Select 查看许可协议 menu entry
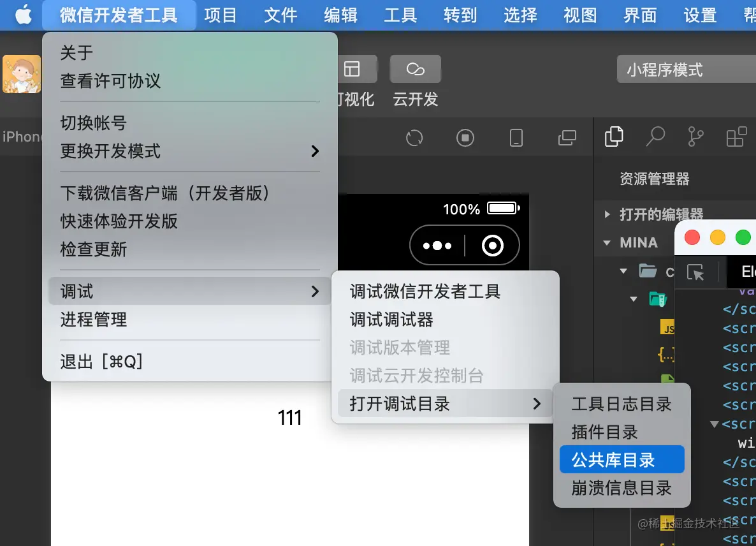 tap(190, 80)
